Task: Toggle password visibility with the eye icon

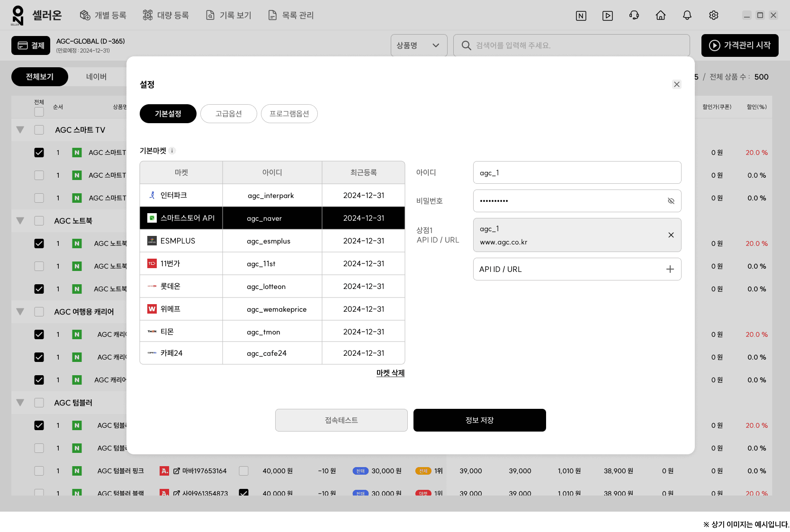Action: [671, 201]
